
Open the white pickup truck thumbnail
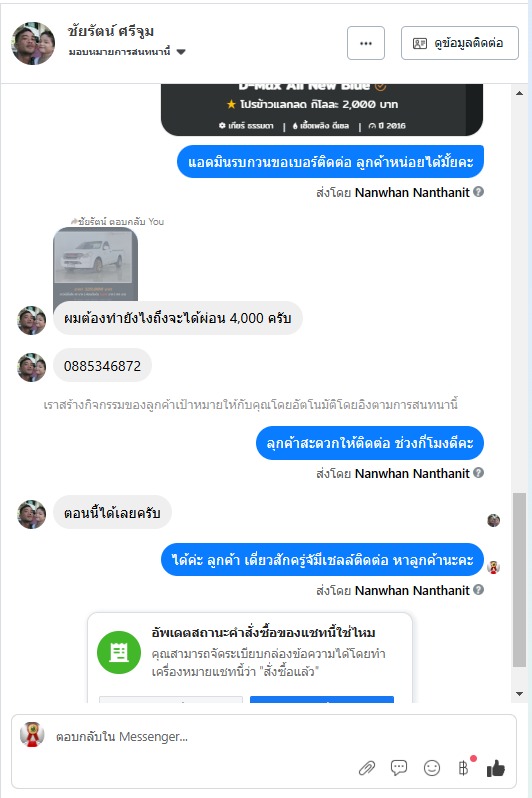click(95, 264)
